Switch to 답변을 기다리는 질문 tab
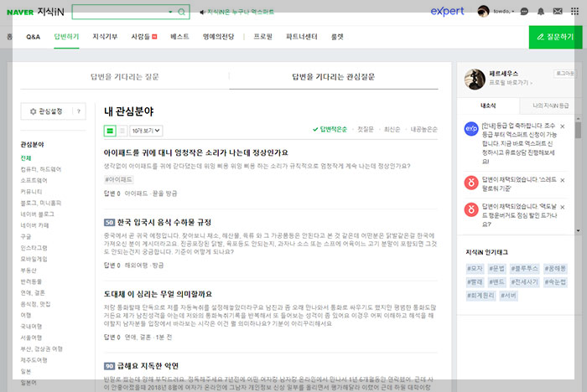Screen dimensions: 587x392 (125, 77)
